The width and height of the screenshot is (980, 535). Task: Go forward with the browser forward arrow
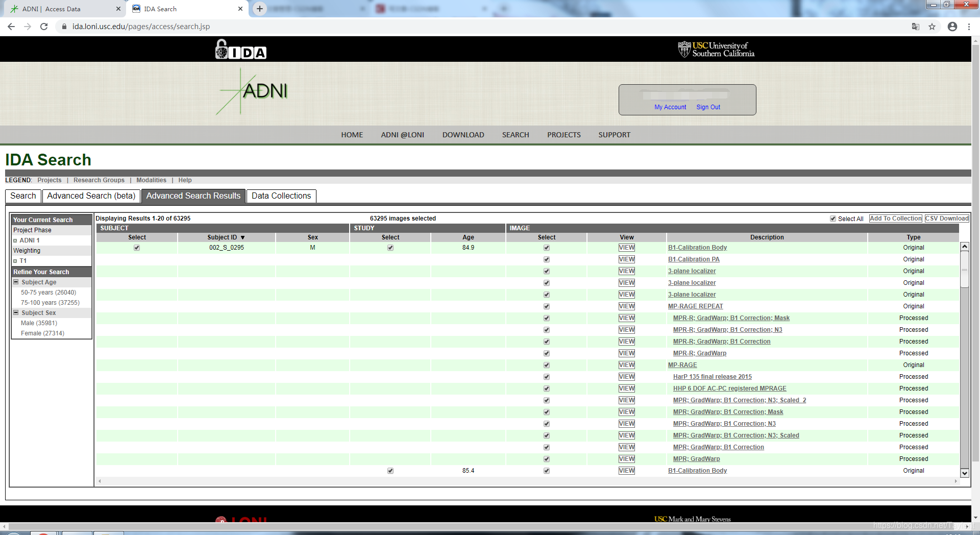(x=28, y=27)
